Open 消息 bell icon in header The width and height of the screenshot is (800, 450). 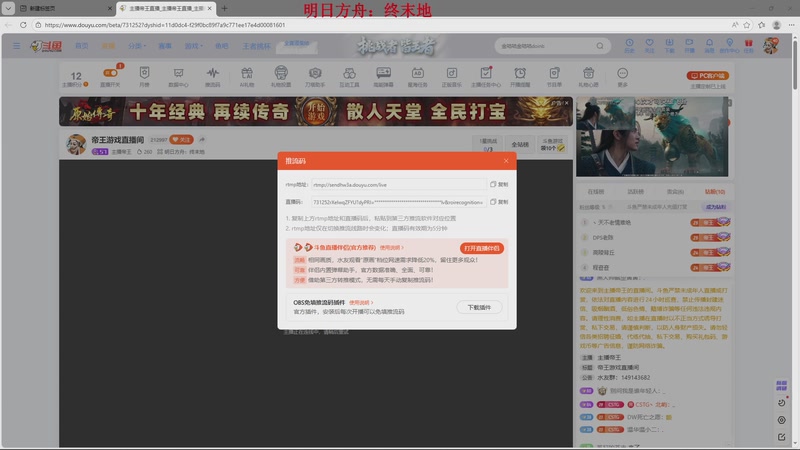click(709, 46)
